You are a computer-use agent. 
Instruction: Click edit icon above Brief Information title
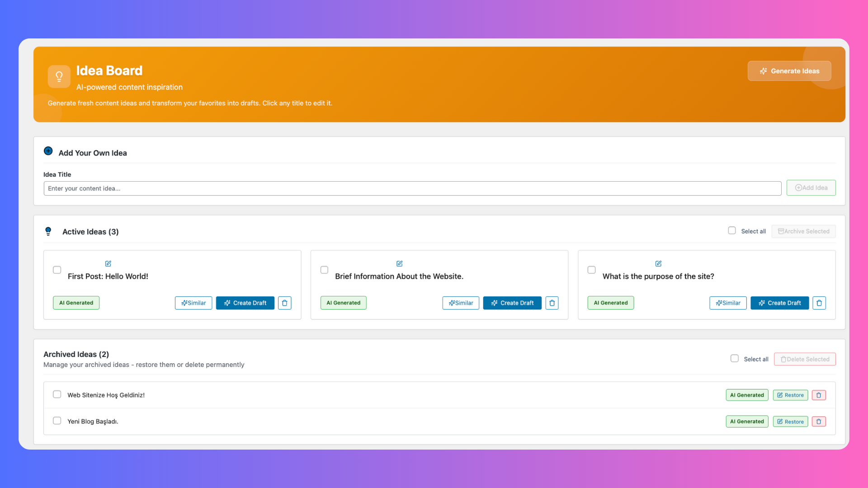click(x=399, y=263)
